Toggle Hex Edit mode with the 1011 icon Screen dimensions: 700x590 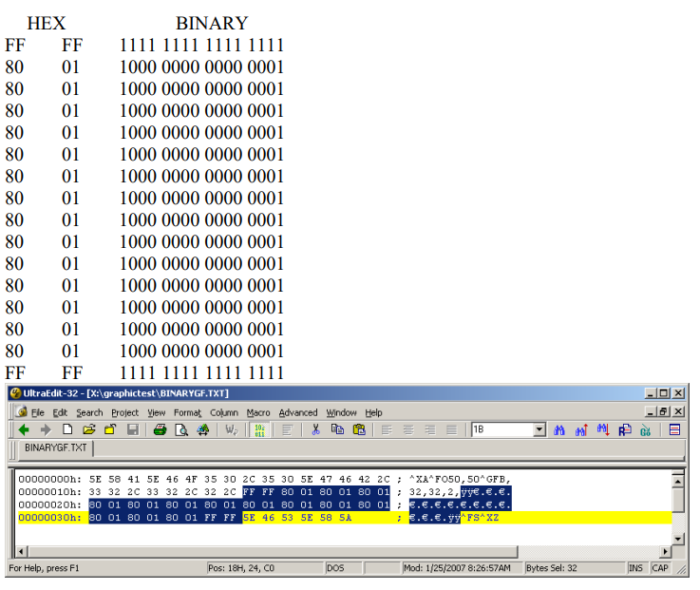click(259, 430)
